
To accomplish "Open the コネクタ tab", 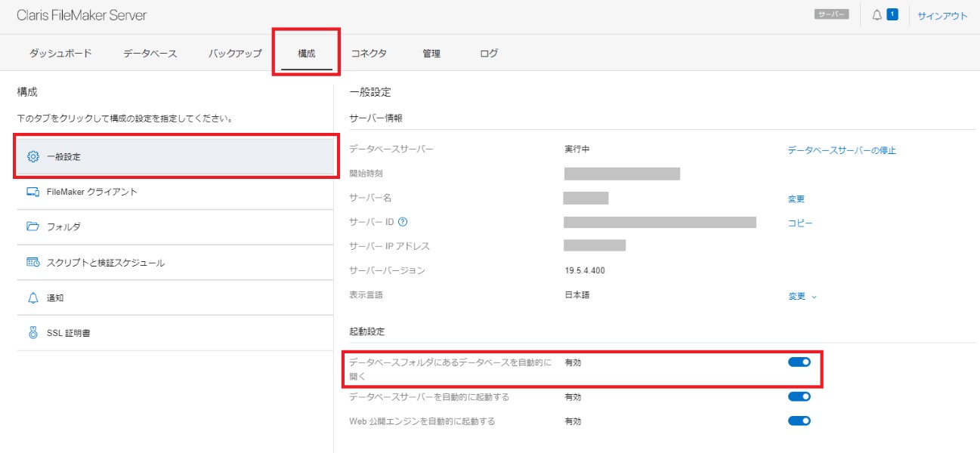I will (x=369, y=53).
